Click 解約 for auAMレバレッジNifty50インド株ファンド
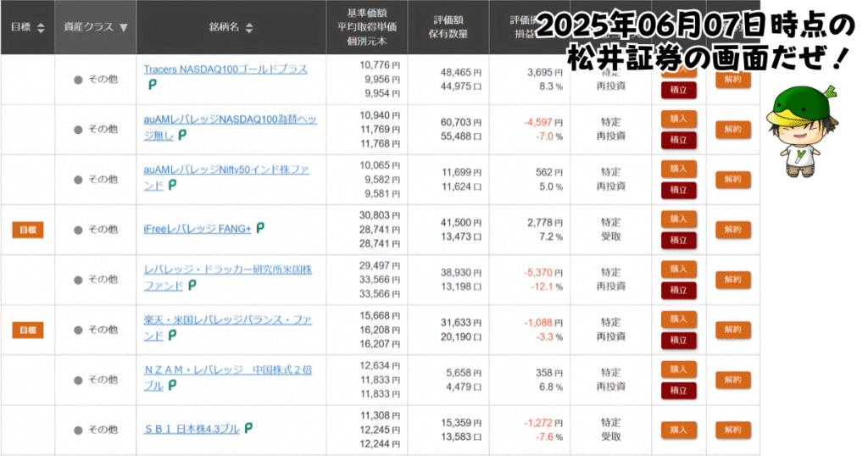 (733, 180)
